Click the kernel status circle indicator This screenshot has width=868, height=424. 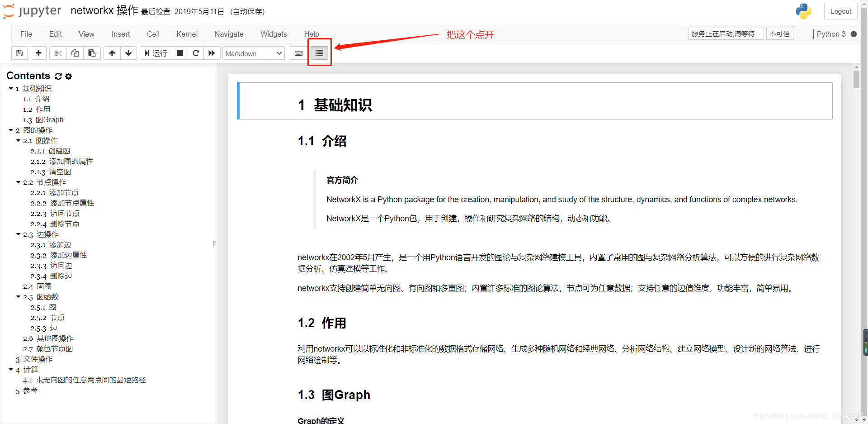[x=854, y=34]
